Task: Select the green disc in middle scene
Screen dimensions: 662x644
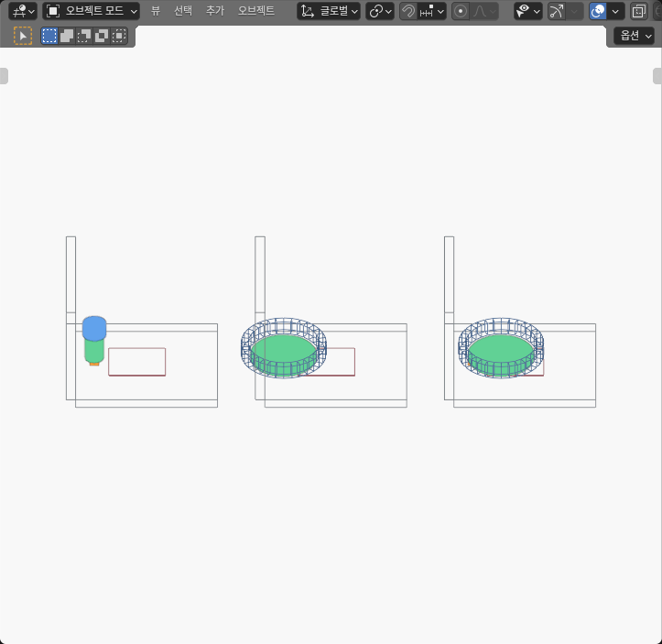Action: tap(283, 350)
